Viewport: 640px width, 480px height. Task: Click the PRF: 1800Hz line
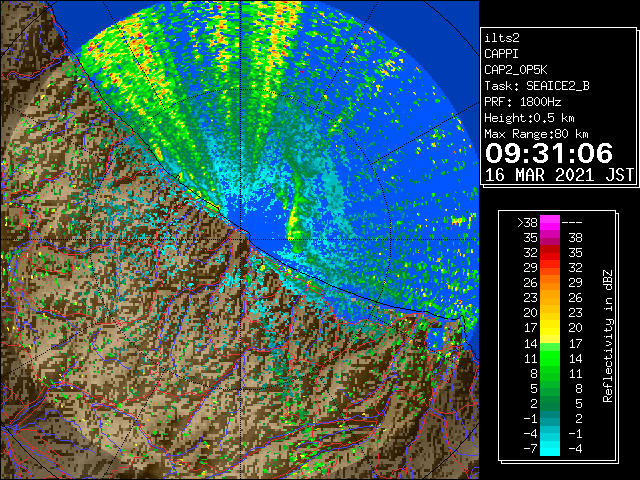point(523,102)
